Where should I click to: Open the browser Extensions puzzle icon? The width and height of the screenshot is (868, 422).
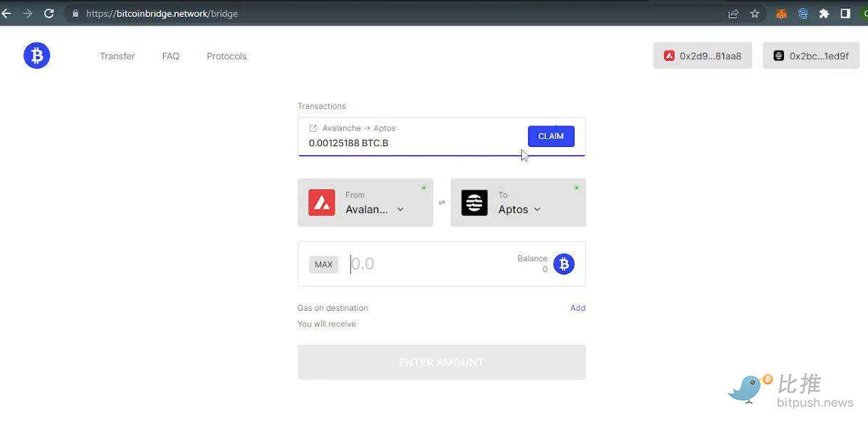(x=824, y=14)
